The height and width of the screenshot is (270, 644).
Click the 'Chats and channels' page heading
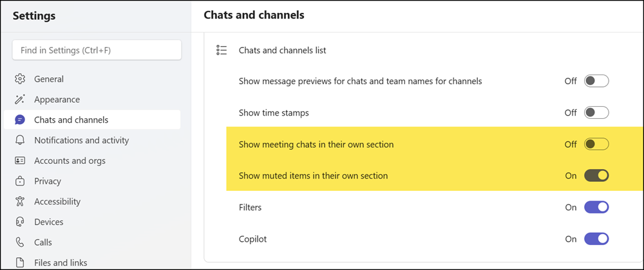pos(254,15)
